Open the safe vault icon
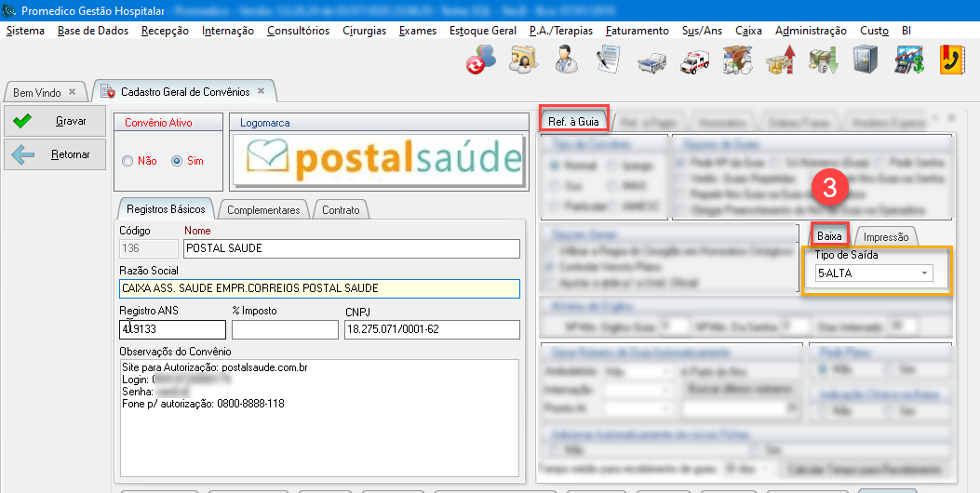This screenshot has height=493, width=980. (865, 60)
